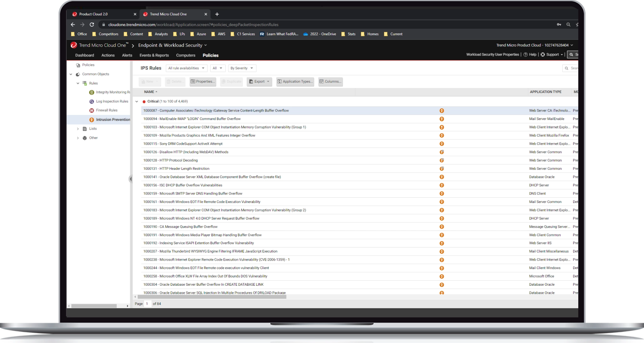Open the 2022 - OneDrive bookmark
This screenshot has width=644, height=343.
tap(319, 34)
